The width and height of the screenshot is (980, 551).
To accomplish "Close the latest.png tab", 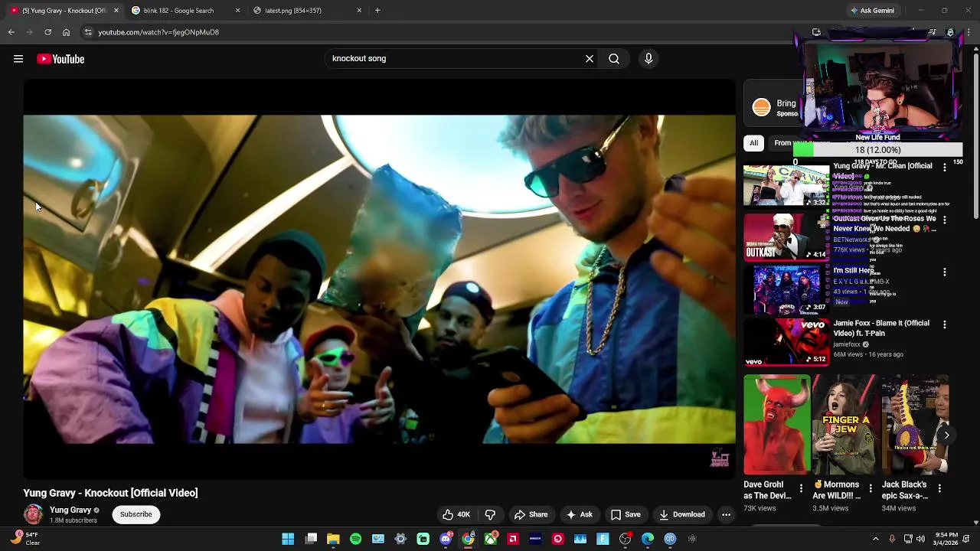I will pos(359,11).
